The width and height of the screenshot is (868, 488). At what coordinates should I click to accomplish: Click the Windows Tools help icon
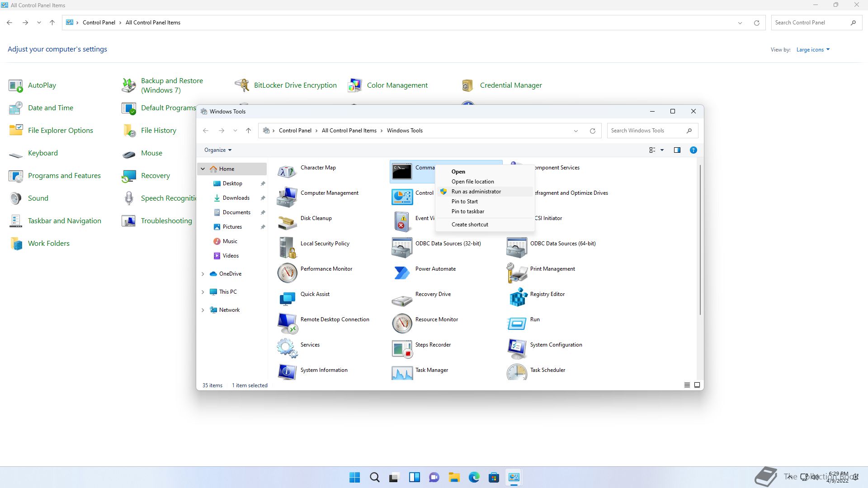(x=693, y=150)
